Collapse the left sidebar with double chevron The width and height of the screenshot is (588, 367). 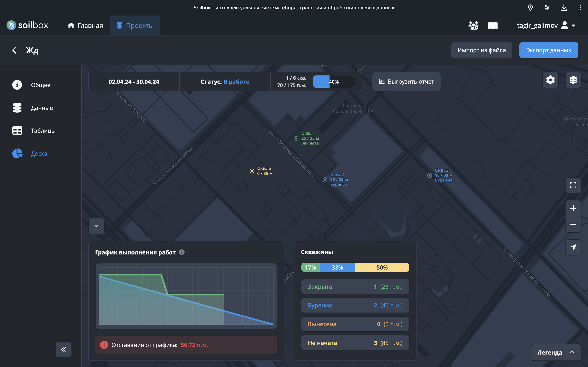click(x=63, y=349)
